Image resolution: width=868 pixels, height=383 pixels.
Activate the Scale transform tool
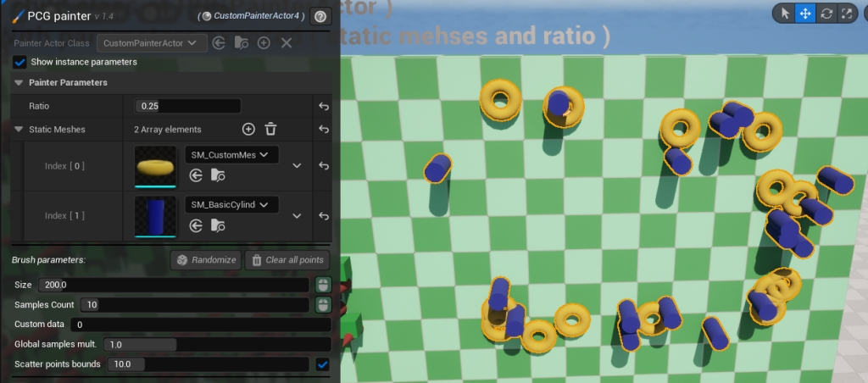coord(846,14)
